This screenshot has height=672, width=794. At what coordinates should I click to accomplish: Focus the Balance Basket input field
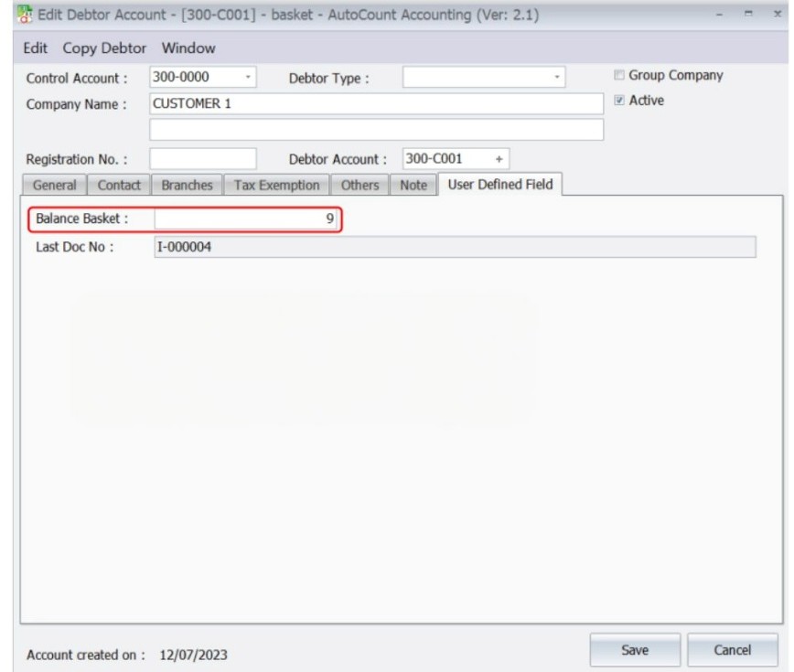tap(247, 219)
